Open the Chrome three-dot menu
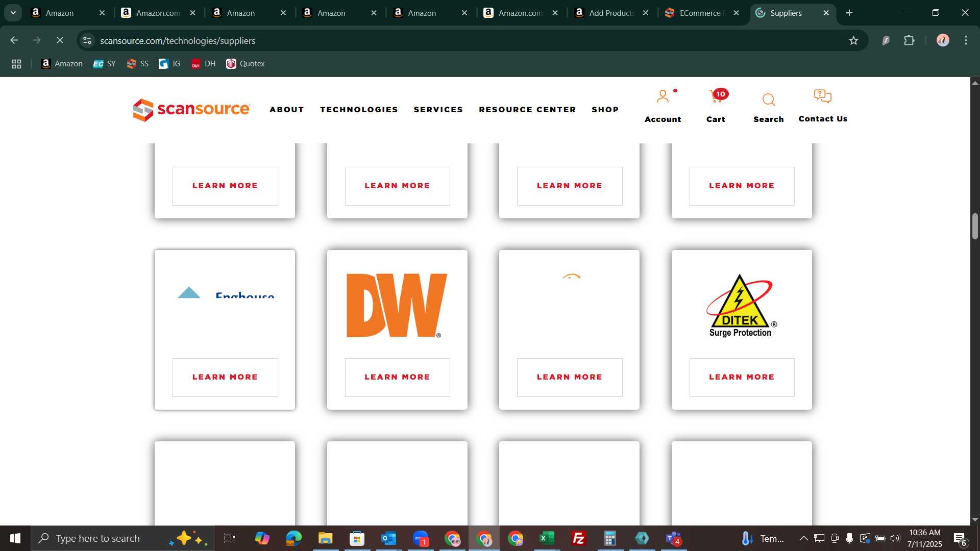The image size is (980, 551). (x=966, y=40)
